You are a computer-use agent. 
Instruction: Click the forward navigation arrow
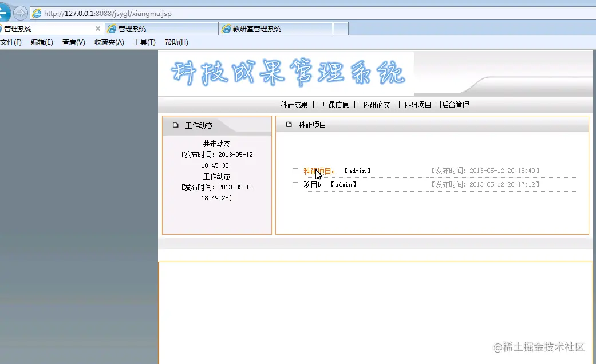click(x=19, y=13)
